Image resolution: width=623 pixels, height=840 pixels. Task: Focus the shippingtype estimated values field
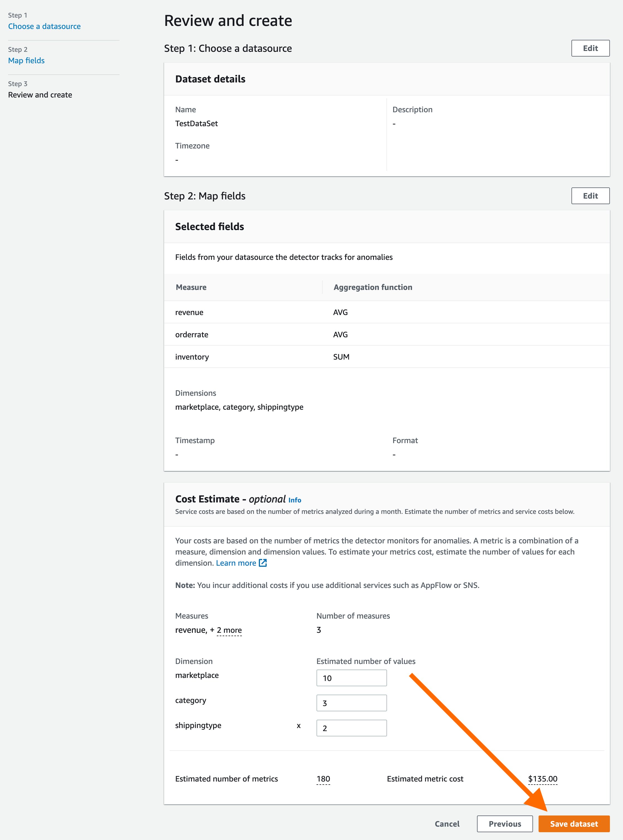tap(351, 728)
